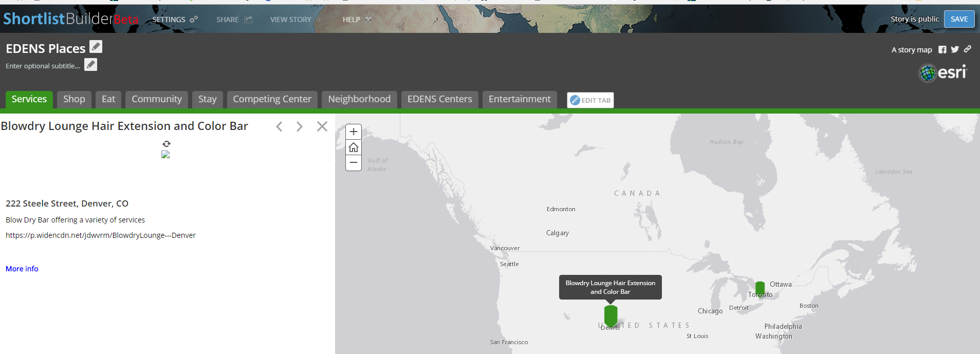Screen dimensions: 980x354
Task: Click the EDENS Places title text
Action: coord(46,48)
